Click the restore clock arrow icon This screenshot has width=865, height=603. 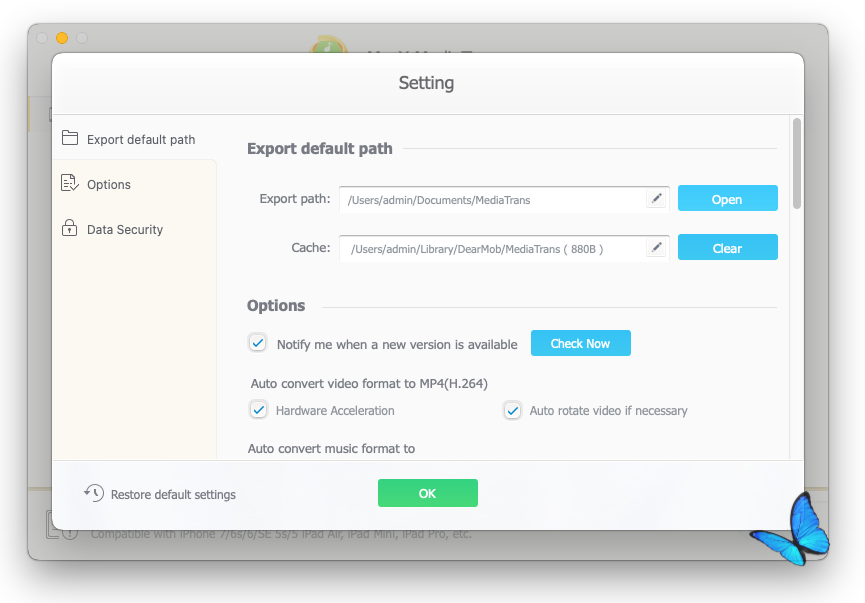pyautogui.click(x=94, y=493)
